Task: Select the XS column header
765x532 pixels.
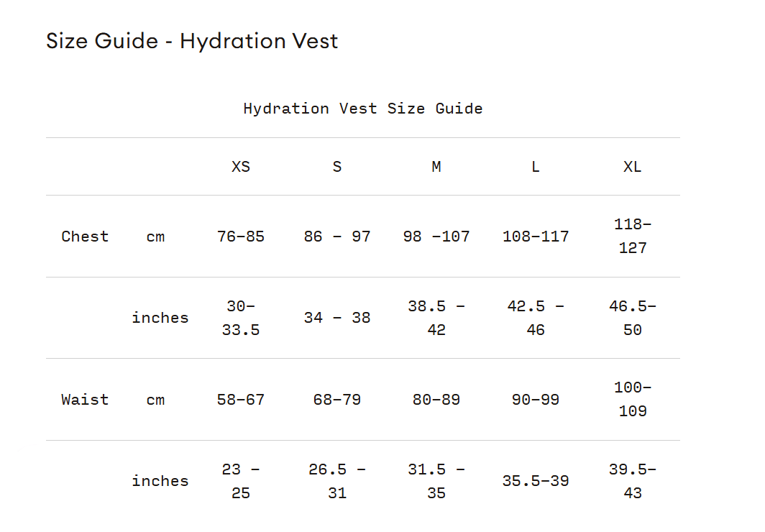Action: (241, 167)
